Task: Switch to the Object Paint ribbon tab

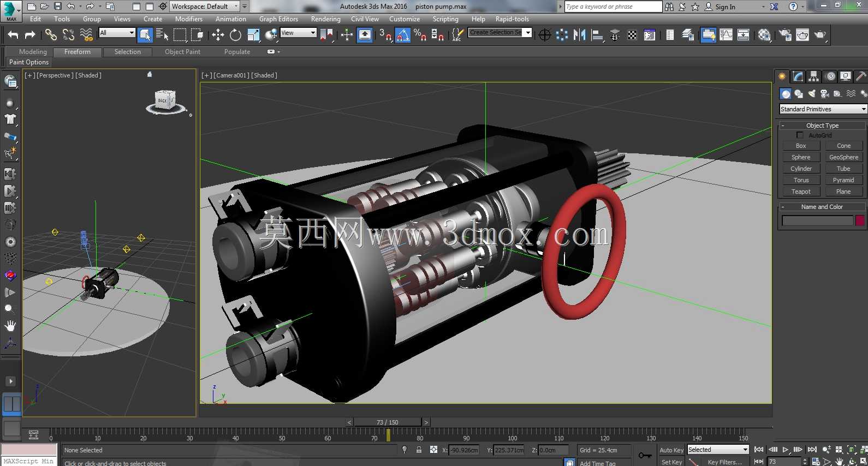Action: (182, 52)
